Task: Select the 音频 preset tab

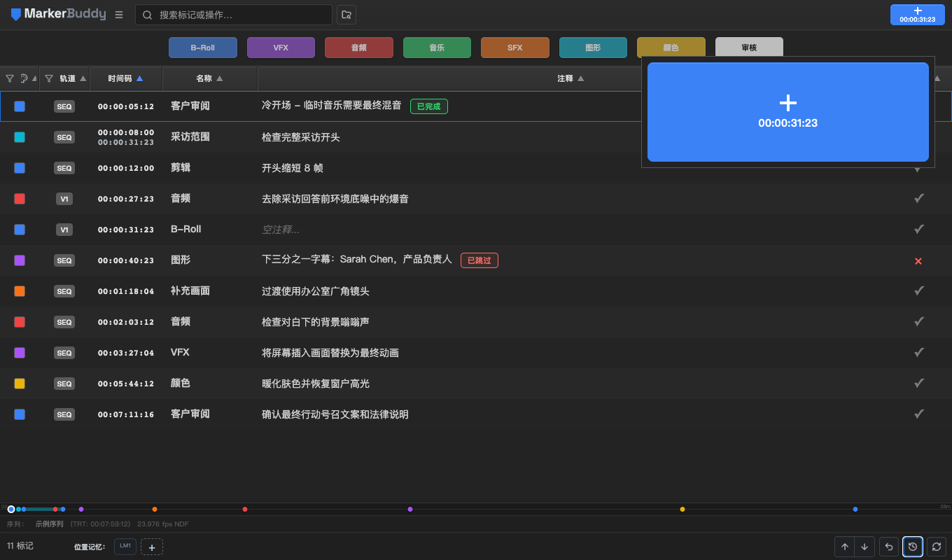Action: [x=359, y=48]
